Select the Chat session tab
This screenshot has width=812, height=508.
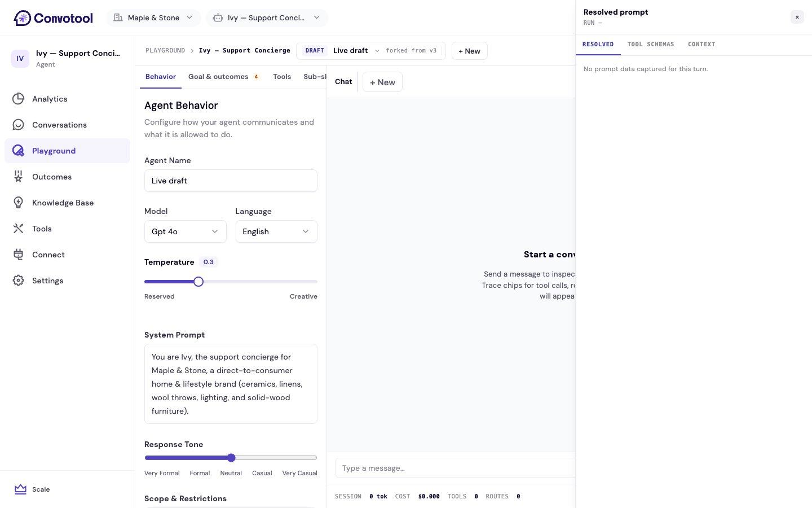343,82
